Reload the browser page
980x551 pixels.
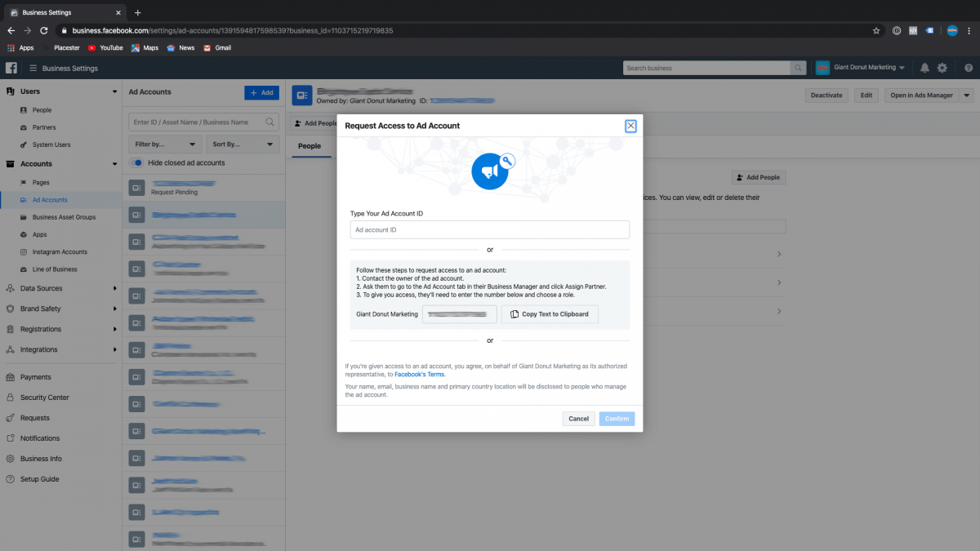pos(43,30)
